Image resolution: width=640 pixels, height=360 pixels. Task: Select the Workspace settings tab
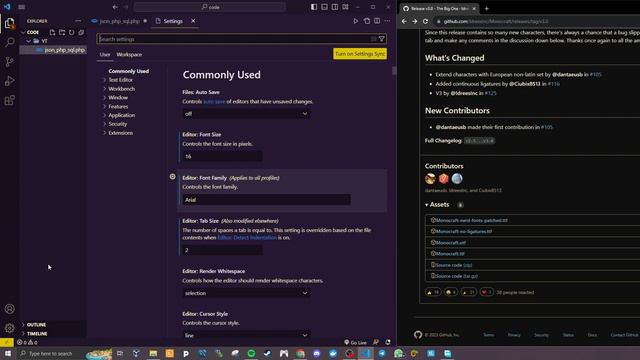click(129, 54)
